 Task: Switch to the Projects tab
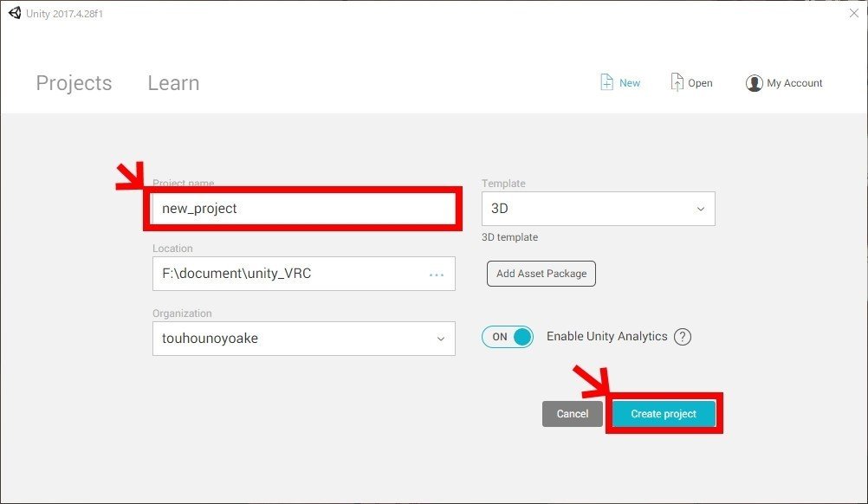point(74,83)
